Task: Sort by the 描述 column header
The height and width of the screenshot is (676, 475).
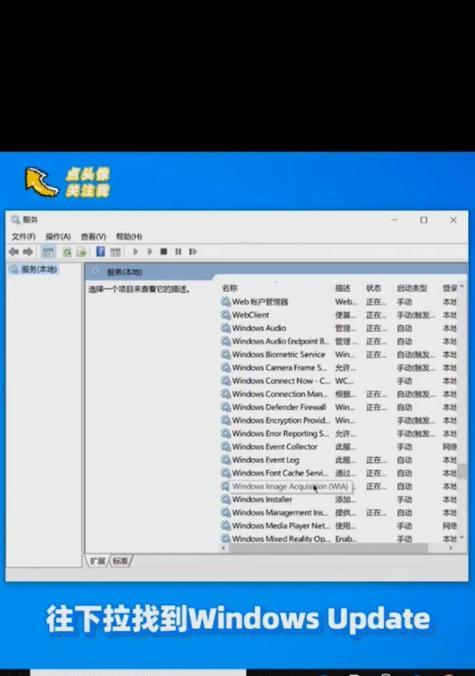Action: [x=343, y=288]
